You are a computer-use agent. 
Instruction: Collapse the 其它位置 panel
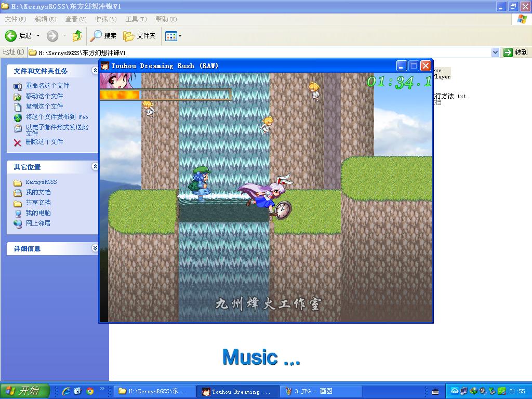point(95,166)
